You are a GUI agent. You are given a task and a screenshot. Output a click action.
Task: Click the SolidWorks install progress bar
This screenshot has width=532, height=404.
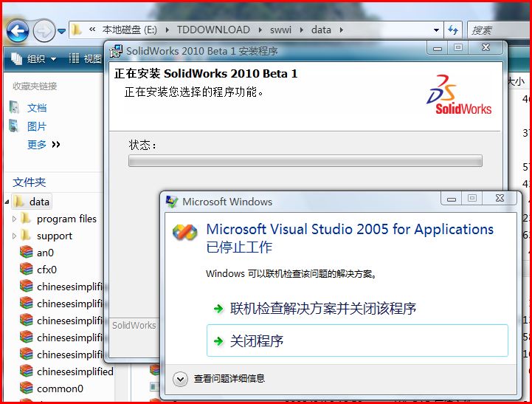pos(305,161)
